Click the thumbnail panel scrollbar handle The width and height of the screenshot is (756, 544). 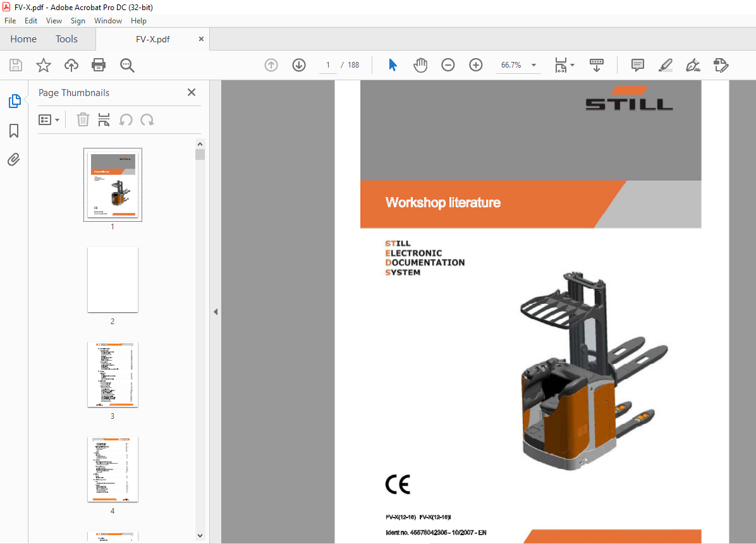pos(200,154)
